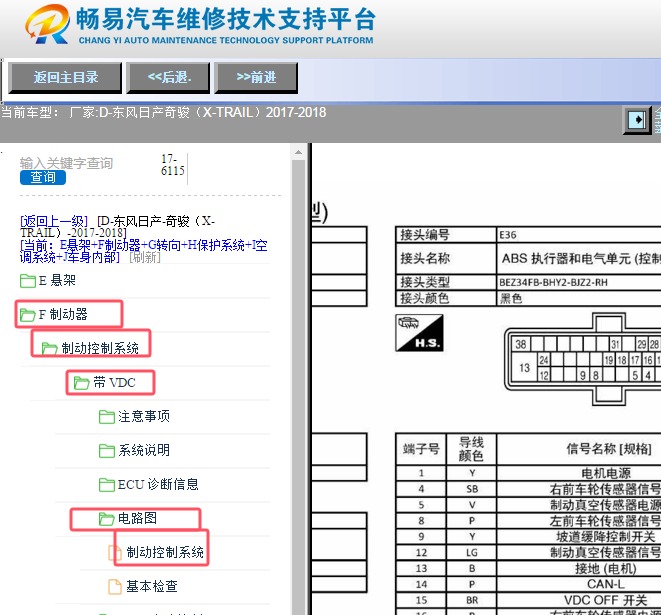Click the blue 查询 search button
This screenshot has height=615, width=661.
[43, 177]
